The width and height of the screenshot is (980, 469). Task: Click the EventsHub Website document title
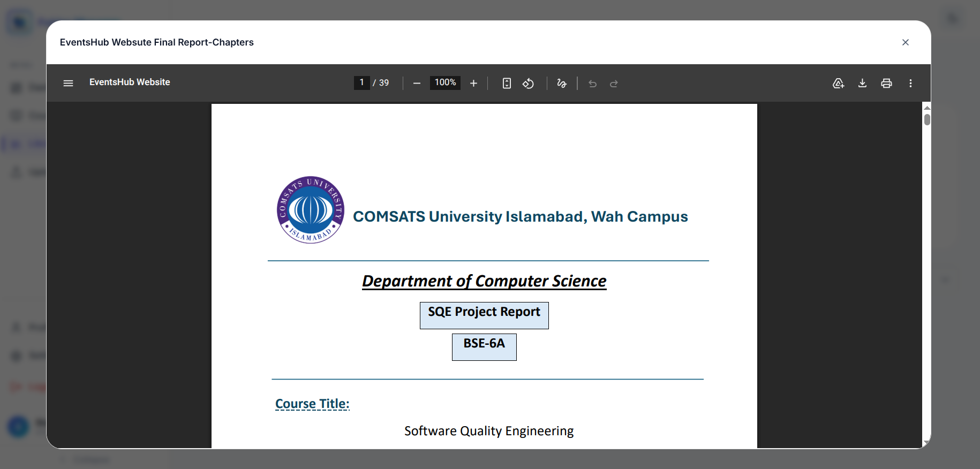click(x=130, y=82)
